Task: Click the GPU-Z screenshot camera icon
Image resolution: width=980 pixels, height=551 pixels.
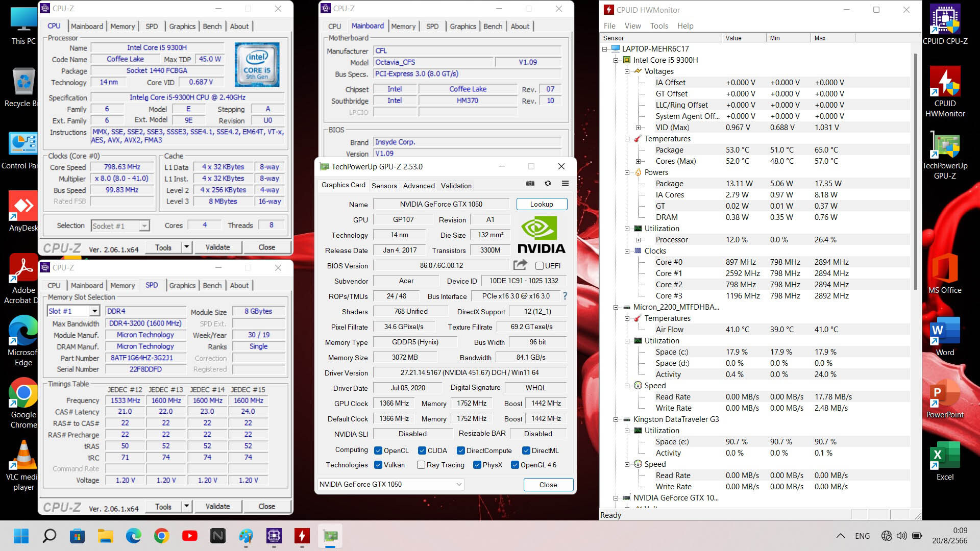Action: 530,183
